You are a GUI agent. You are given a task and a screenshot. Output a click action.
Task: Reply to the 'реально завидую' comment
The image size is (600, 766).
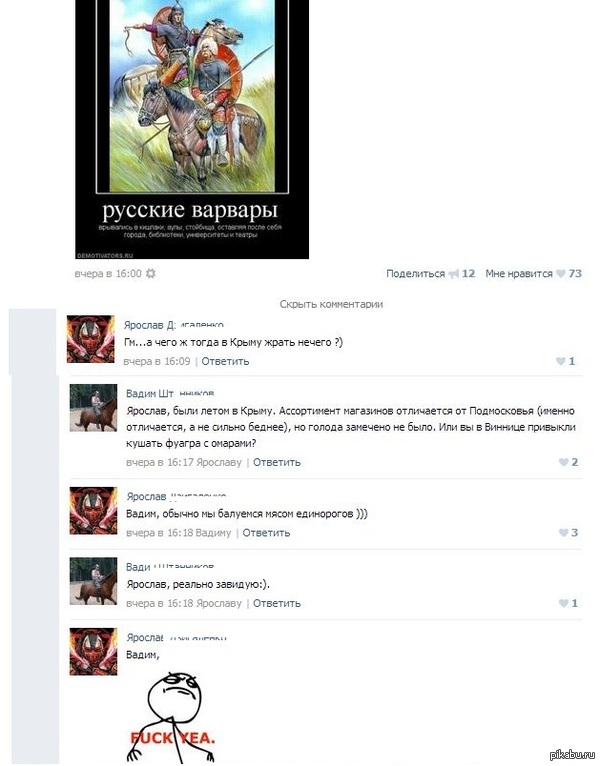click(x=277, y=603)
